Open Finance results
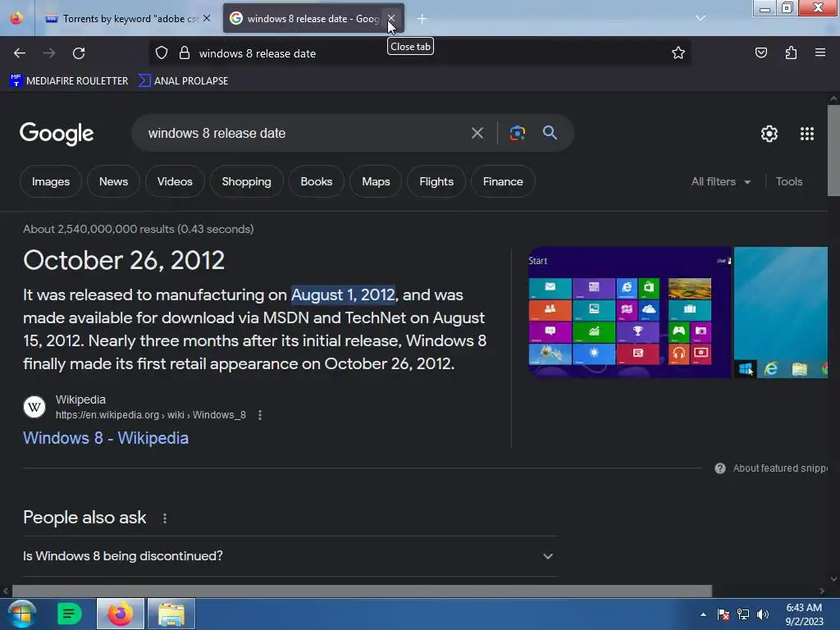 pos(503,181)
